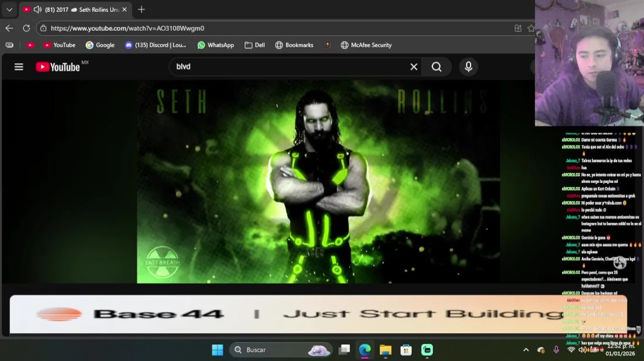The height and width of the screenshot is (361, 644).
Task: Open YouTube hamburger guide menu
Action: pyautogui.click(x=19, y=67)
